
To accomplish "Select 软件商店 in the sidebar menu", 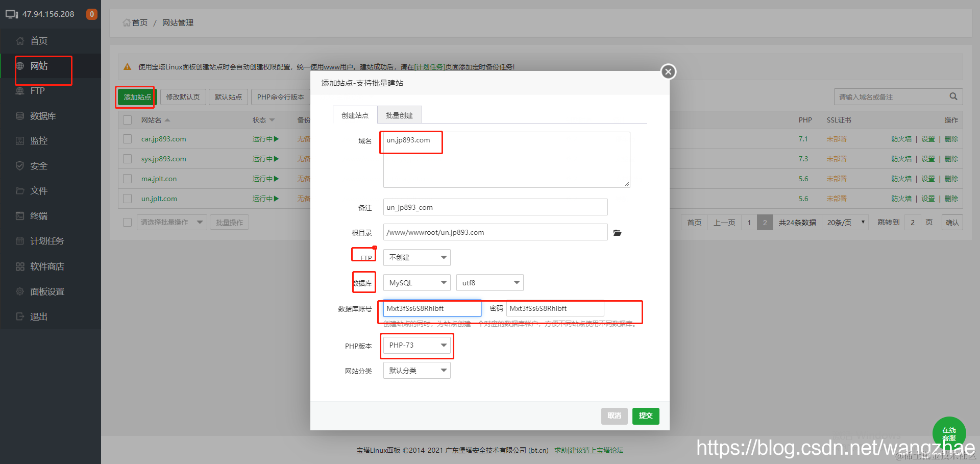I will [47, 266].
